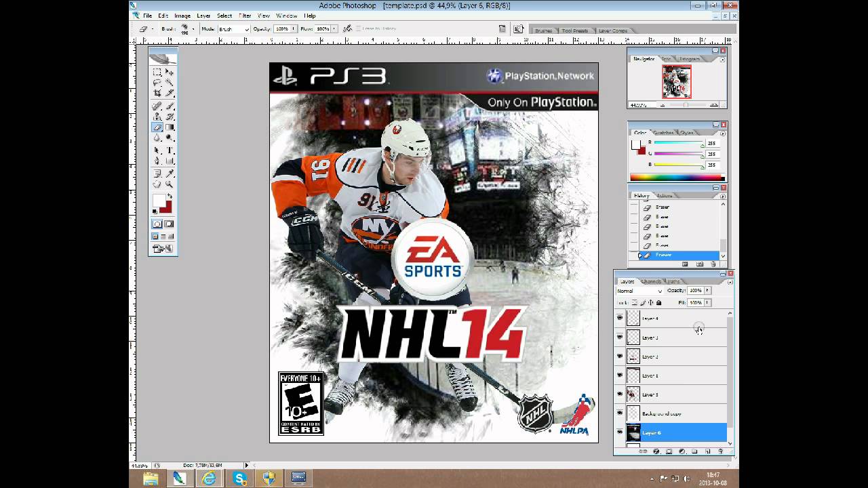Open the Brush preset picker dropdown
868x488 pixels.
point(193,29)
